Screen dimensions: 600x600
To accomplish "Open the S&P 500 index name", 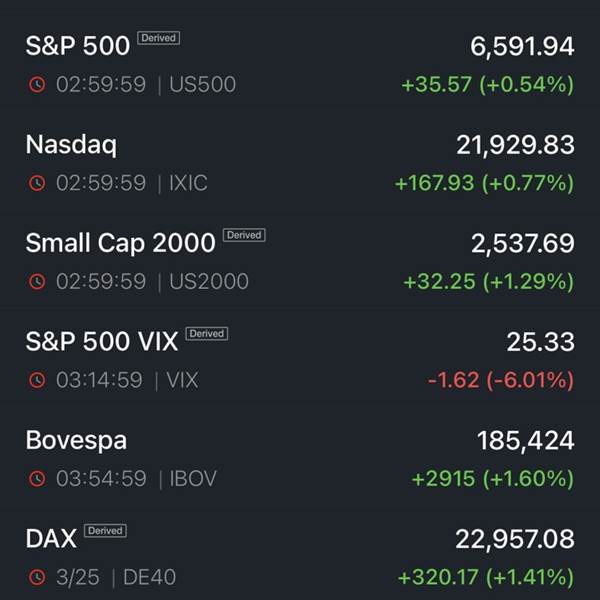I will coord(77,46).
